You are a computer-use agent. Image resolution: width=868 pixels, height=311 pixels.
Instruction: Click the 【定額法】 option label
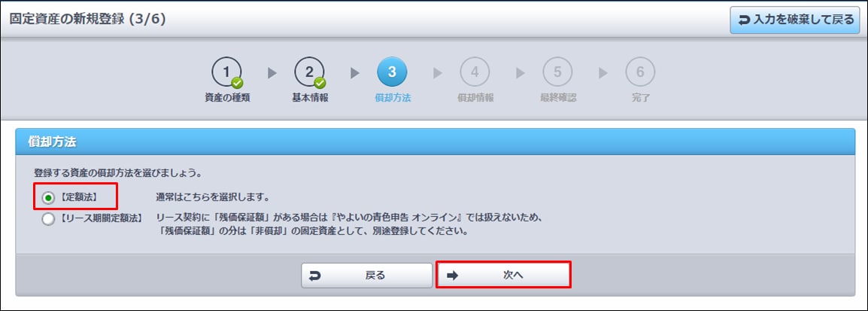77,197
